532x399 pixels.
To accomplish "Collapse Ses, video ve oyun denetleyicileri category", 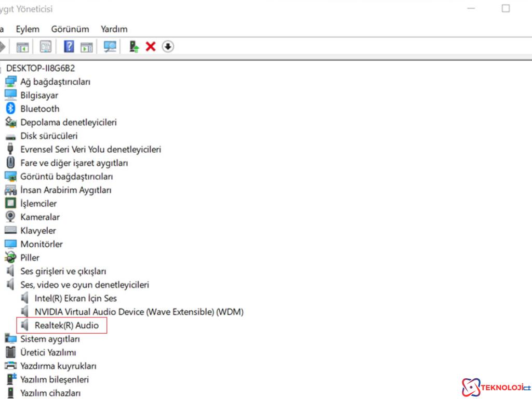I will point(84,285).
